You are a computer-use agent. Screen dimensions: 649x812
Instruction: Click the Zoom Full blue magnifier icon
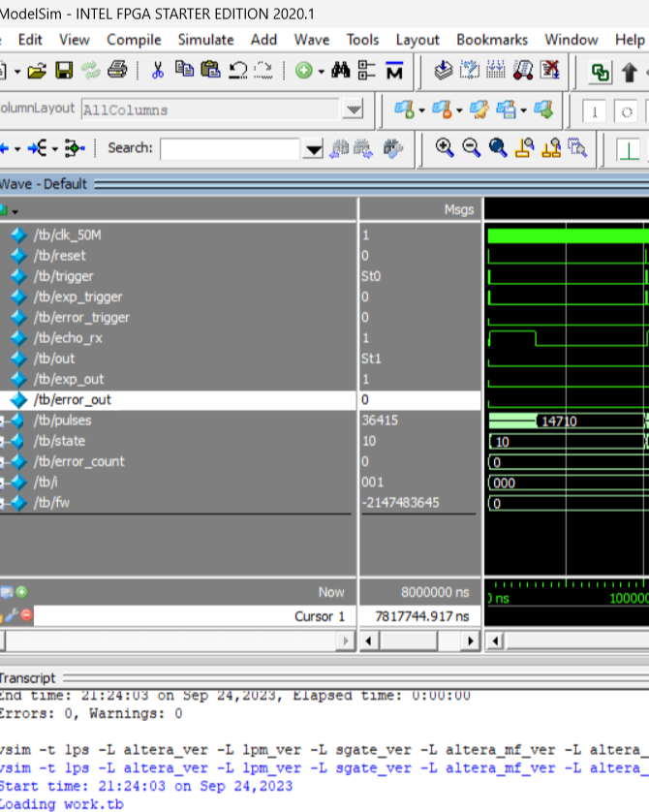click(498, 148)
